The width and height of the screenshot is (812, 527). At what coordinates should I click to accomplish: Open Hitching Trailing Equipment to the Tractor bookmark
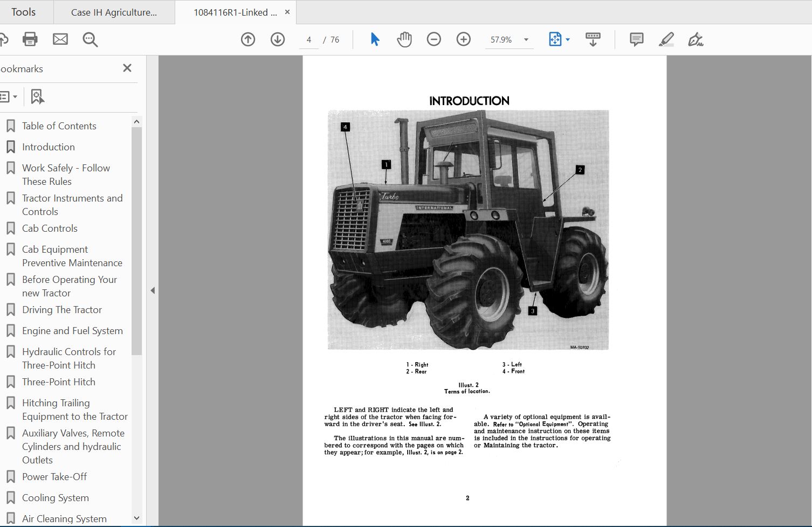pos(75,410)
